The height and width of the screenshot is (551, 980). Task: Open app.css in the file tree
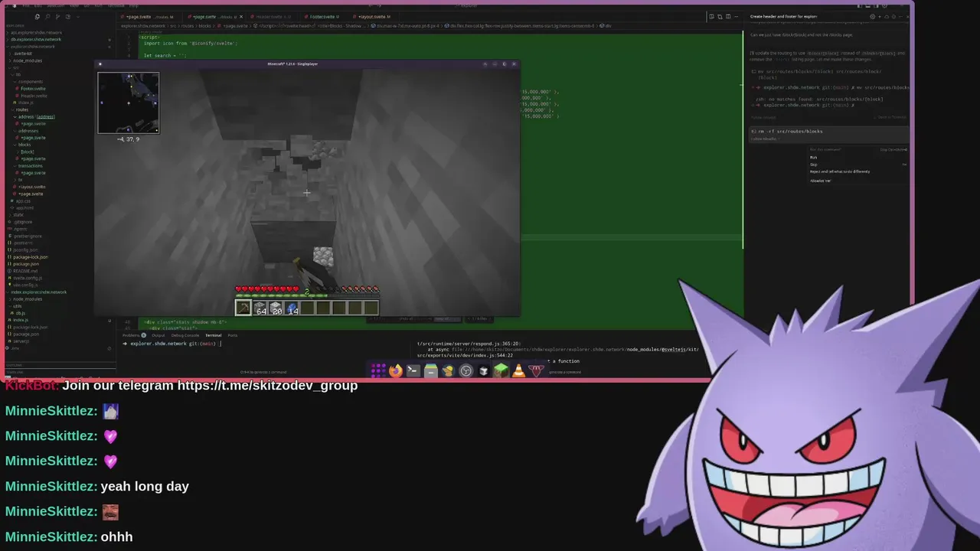[23, 201]
